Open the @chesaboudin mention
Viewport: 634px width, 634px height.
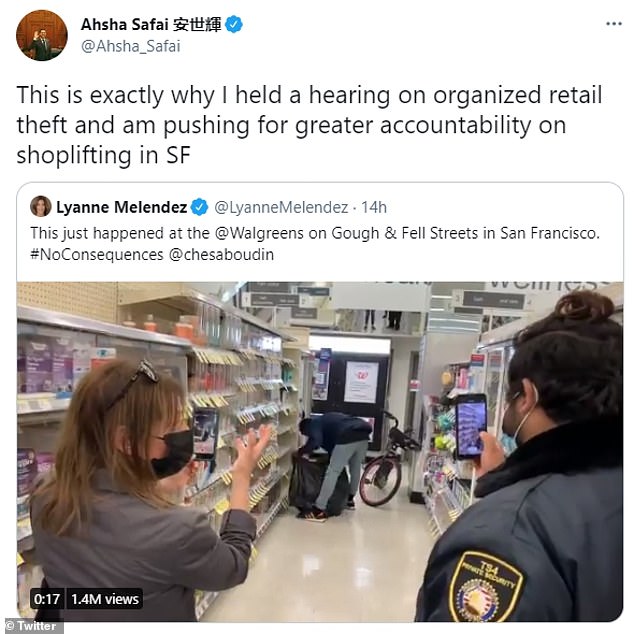221,255
